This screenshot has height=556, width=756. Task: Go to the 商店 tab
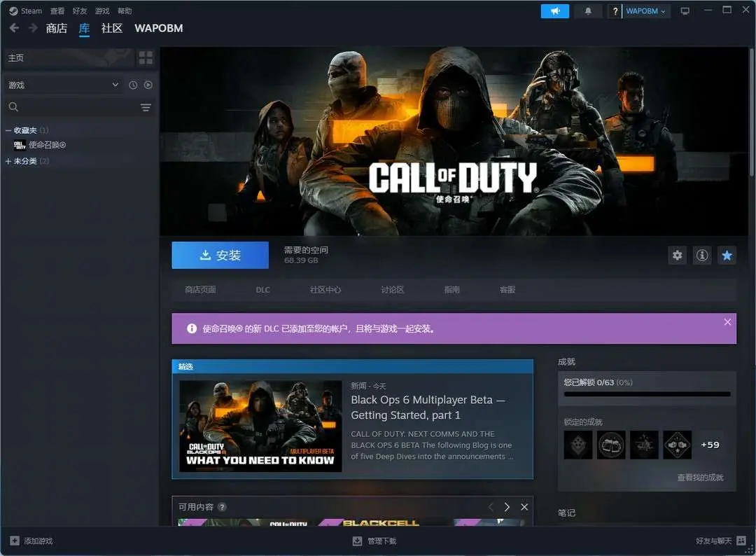pos(57,28)
